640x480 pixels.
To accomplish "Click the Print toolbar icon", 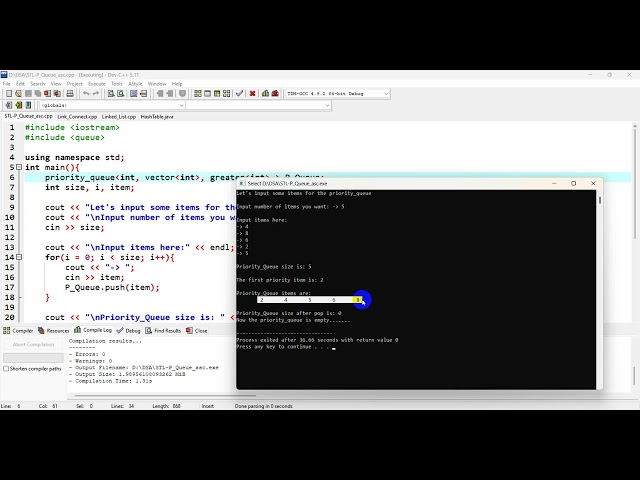I will coord(70,93).
